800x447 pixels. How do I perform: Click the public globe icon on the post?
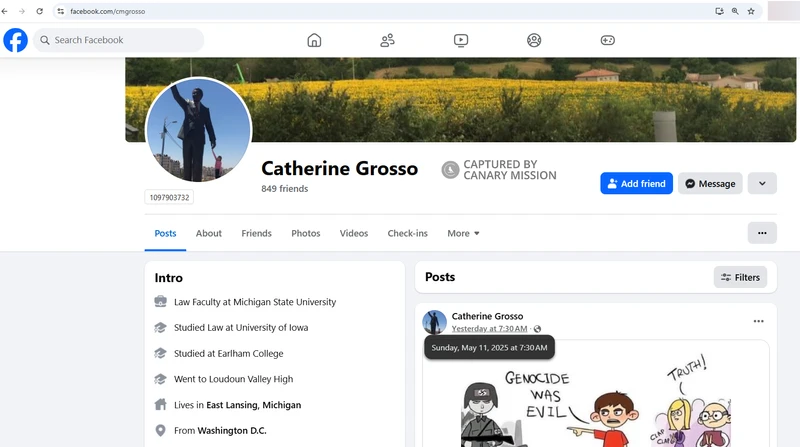537,329
